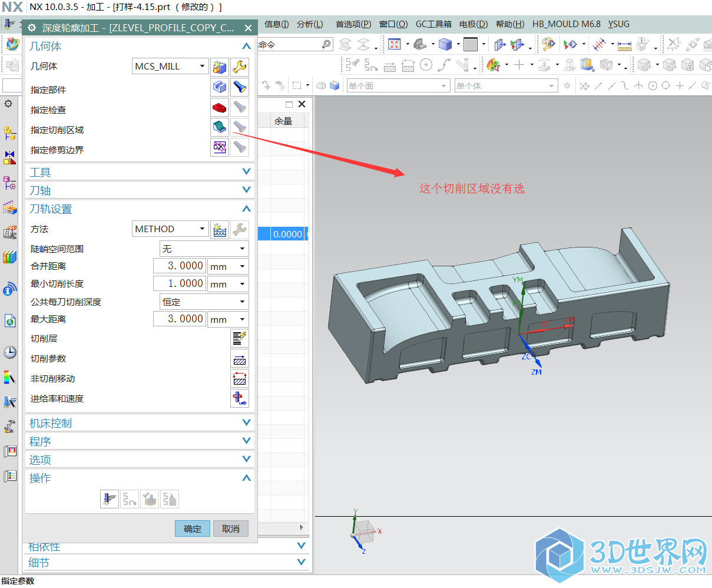The height and width of the screenshot is (588, 712).
Task: Select the geometry group icon next to MCS_MILL
Action: (220, 67)
